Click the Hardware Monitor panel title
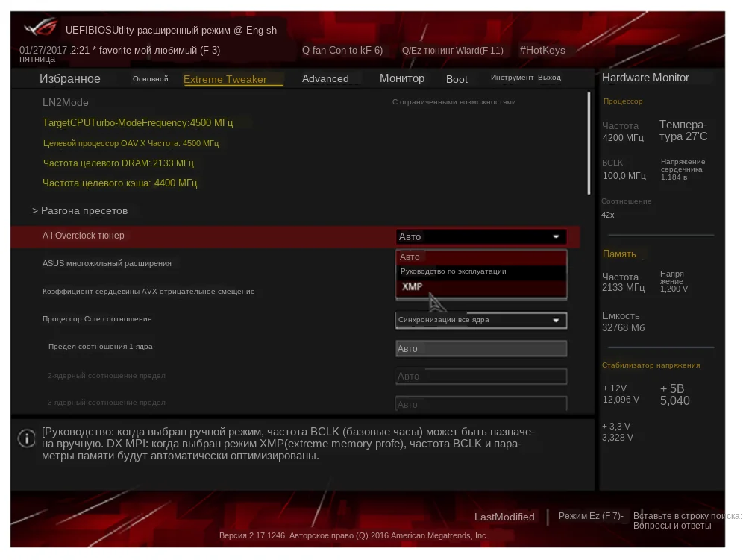 pyautogui.click(x=645, y=78)
